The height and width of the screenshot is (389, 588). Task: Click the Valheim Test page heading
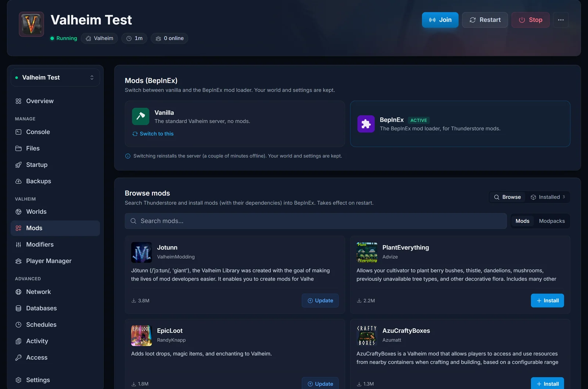point(91,20)
